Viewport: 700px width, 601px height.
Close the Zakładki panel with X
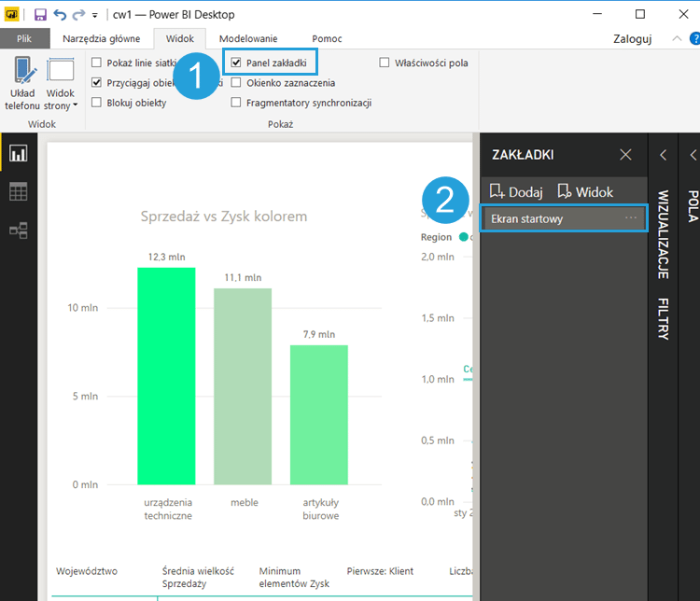click(625, 155)
